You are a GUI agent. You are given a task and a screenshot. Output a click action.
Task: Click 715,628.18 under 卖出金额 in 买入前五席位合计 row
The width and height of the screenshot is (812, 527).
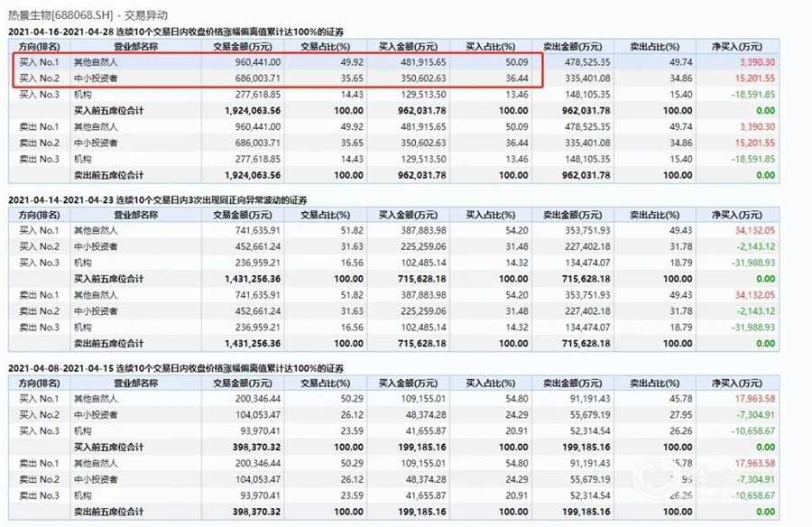(x=586, y=280)
